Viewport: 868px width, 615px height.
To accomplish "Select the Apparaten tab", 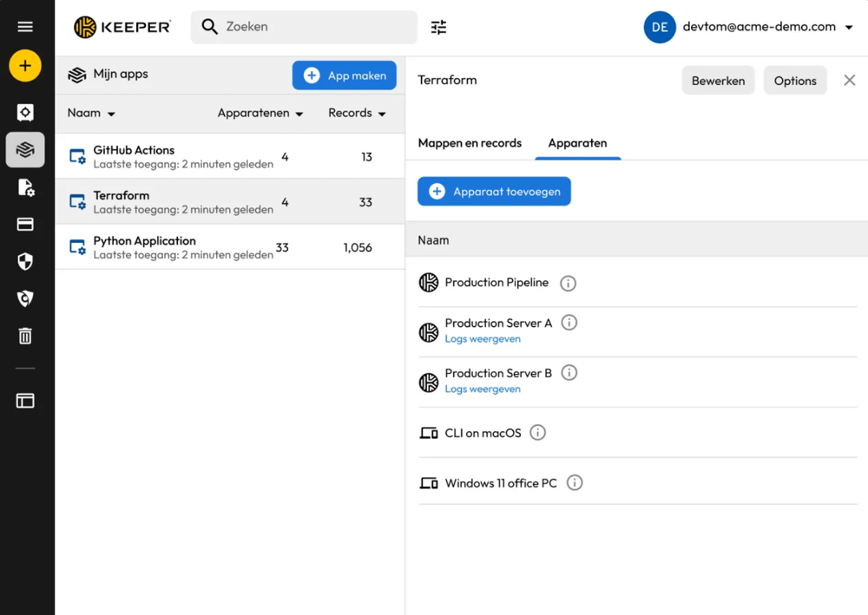I will [577, 143].
